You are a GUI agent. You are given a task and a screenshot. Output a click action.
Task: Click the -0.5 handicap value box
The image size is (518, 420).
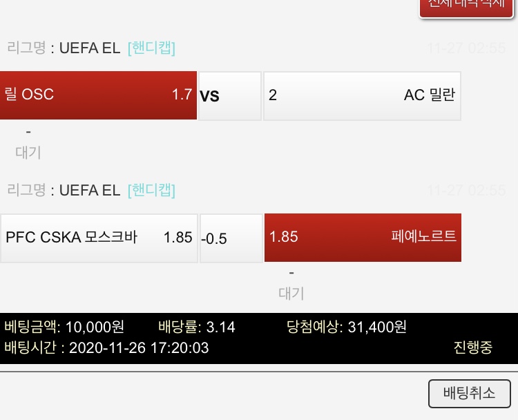coord(231,238)
